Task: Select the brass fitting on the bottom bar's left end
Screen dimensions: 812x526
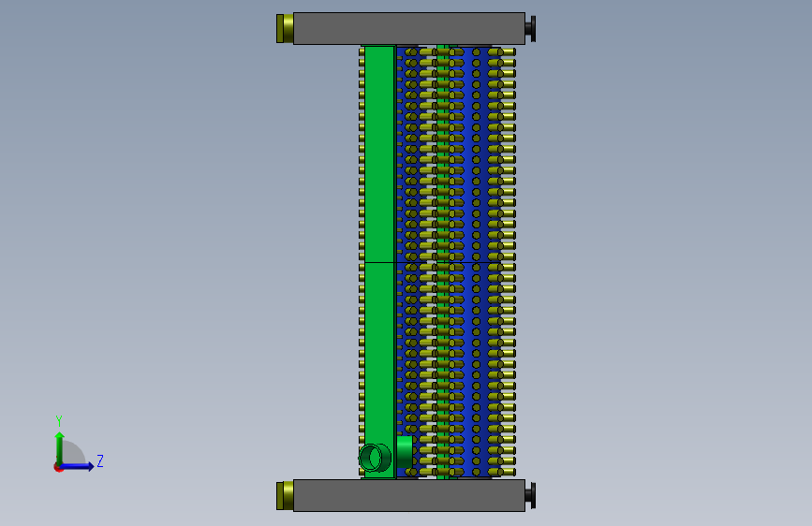Action: pyautogui.click(x=285, y=495)
